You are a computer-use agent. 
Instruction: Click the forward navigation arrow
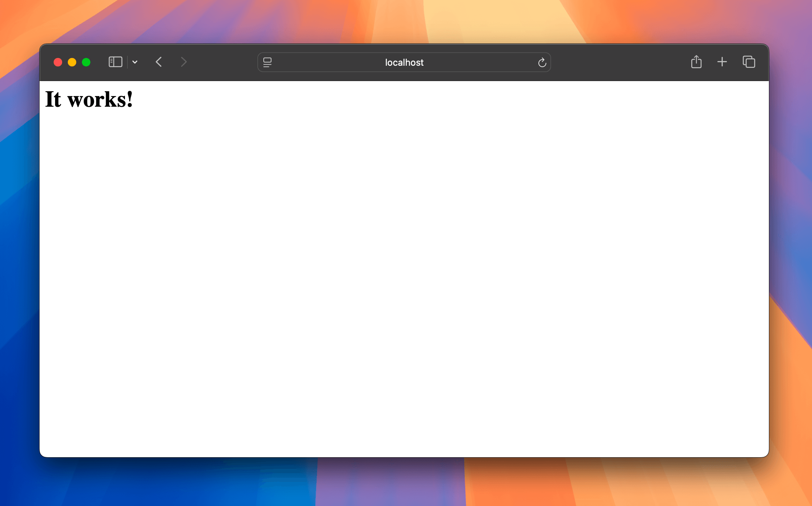tap(184, 62)
